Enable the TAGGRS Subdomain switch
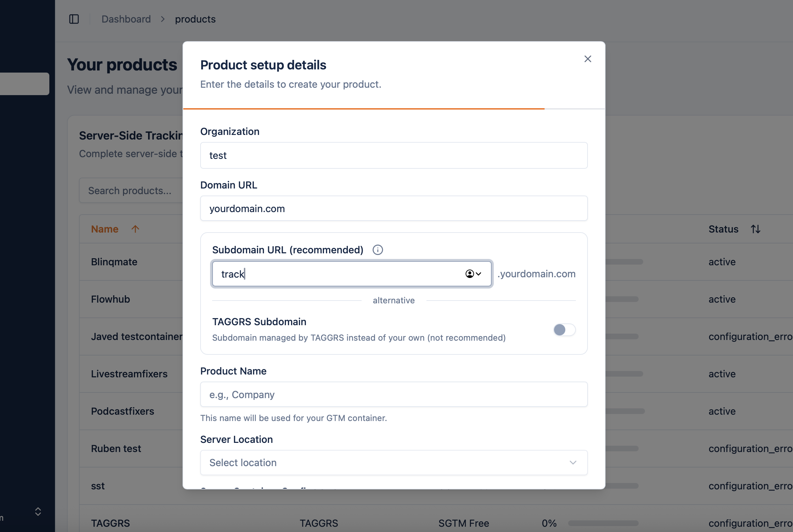Viewport: 793px width, 532px height. coord(564,330)
